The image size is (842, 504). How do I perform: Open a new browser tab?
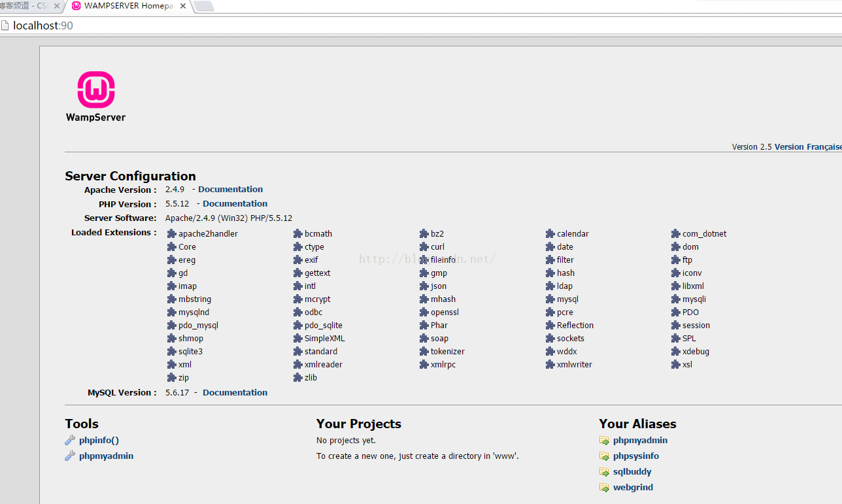click(x=204, y=7)
